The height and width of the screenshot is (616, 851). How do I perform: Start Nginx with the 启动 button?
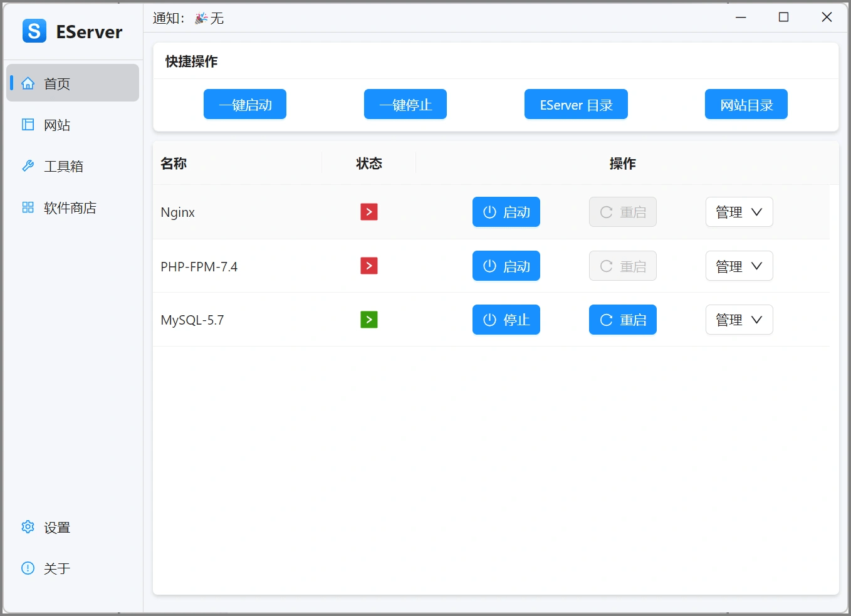coord(506,212)
